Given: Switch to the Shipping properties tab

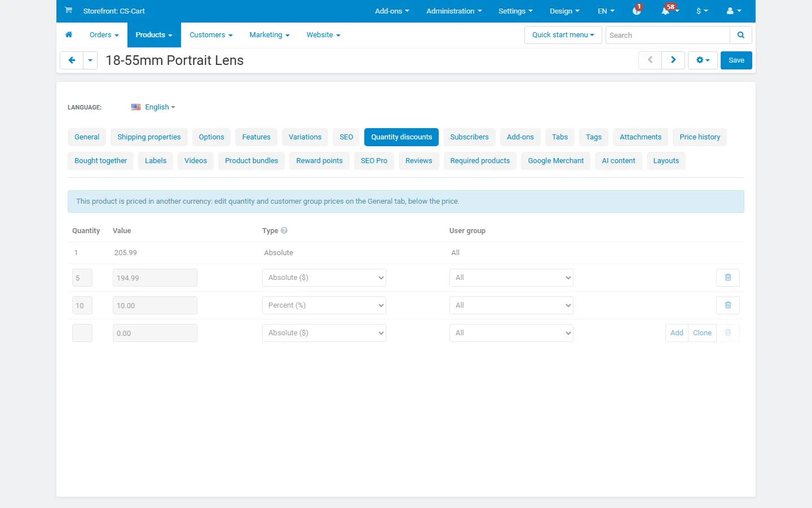Looking at the screenshot, I should point(149,137).
